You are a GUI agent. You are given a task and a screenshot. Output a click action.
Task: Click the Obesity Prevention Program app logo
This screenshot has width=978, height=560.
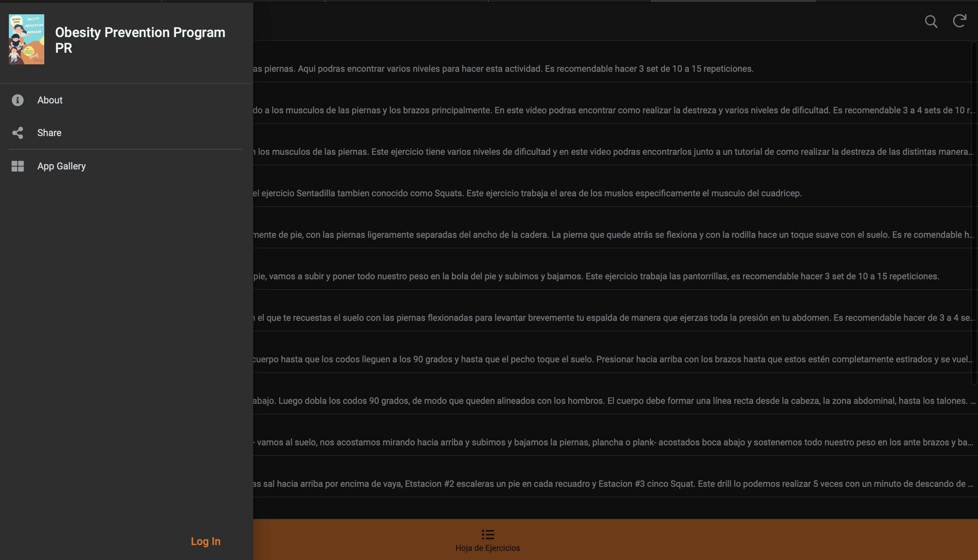point(27,39)
